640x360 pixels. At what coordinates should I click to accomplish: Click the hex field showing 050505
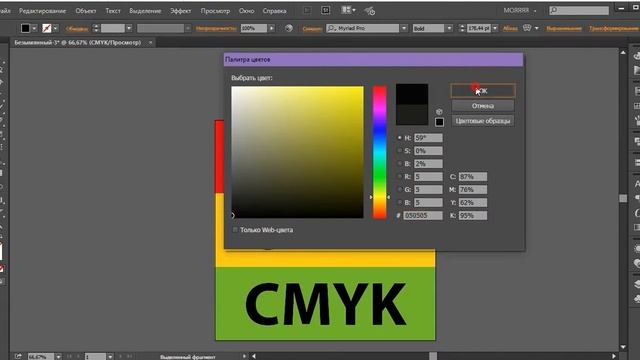423,216
